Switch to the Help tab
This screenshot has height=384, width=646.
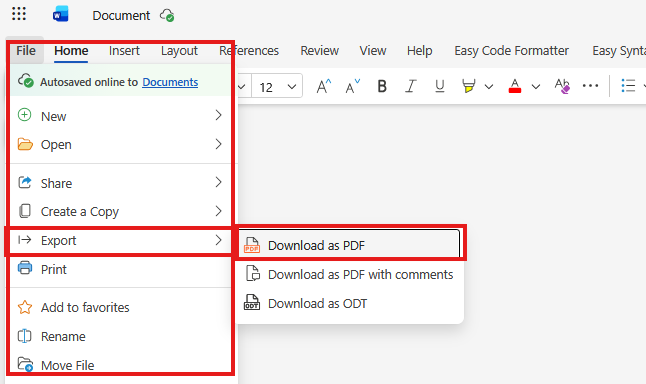419,51
